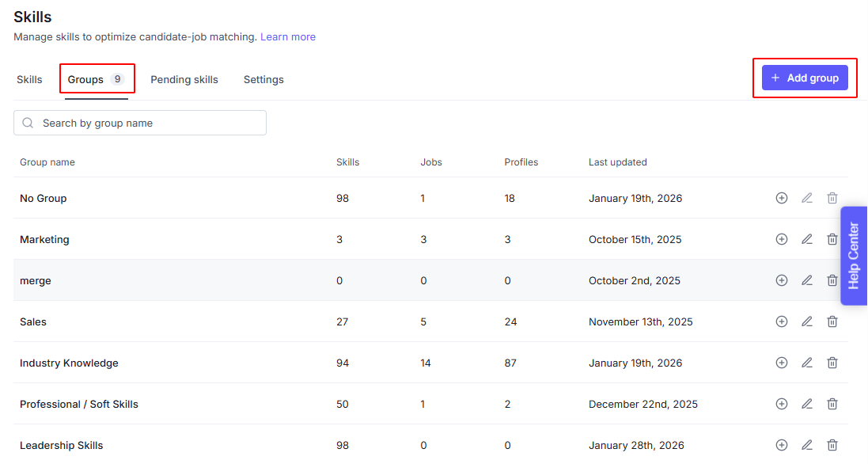Delete the merge group via trash icon
The height and width of the screenshot is (464, 868).
(x=832, y=280)
